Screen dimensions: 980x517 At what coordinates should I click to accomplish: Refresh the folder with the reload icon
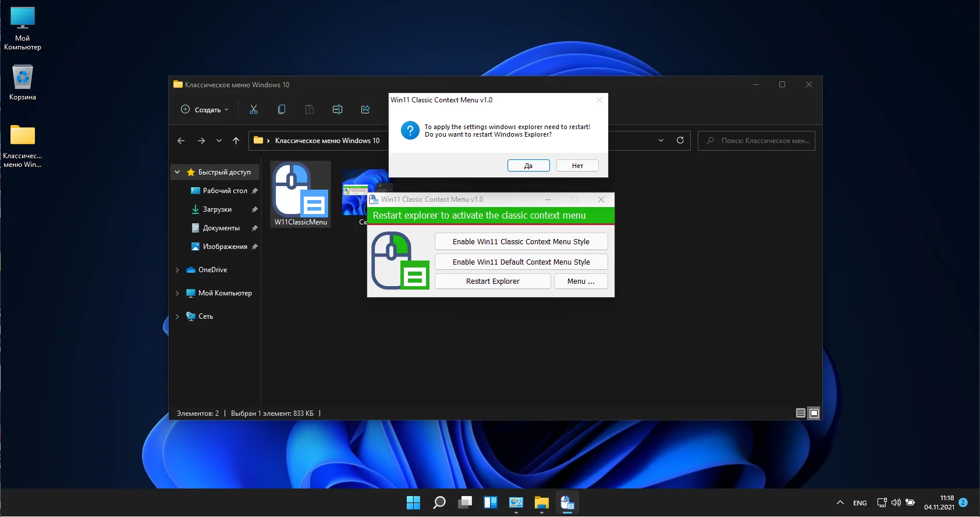click(680, 140)
